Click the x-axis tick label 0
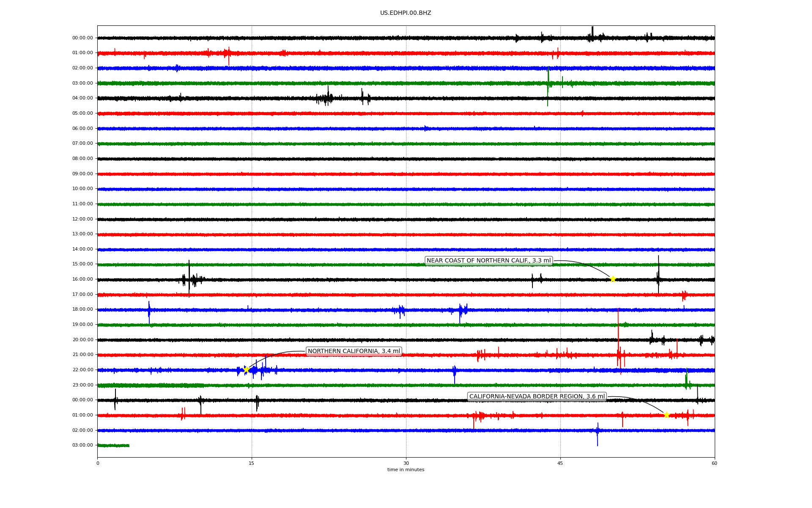The height and width of the screenshot is (508, 812). pos(98,463)
